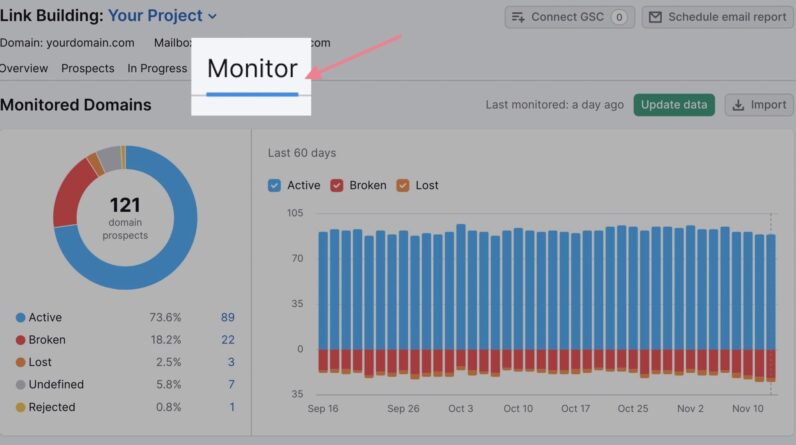Click the yellow Rejected legend dot
796x445 pixels.
click(20, 407)
